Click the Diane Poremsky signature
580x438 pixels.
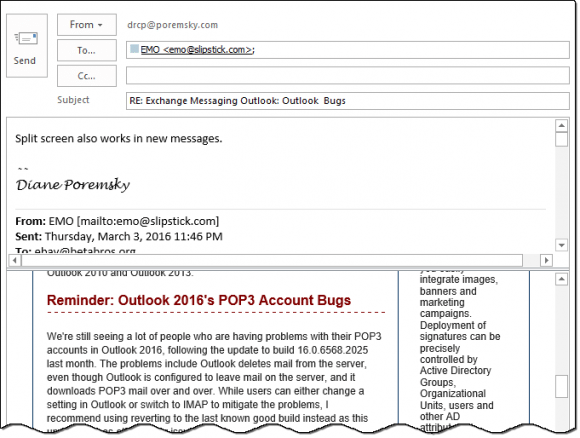(x=73, y=184)
